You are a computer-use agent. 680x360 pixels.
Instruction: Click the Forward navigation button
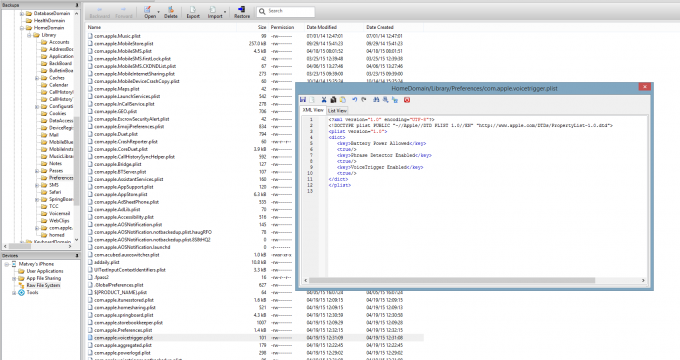click(x=124, y=12)
